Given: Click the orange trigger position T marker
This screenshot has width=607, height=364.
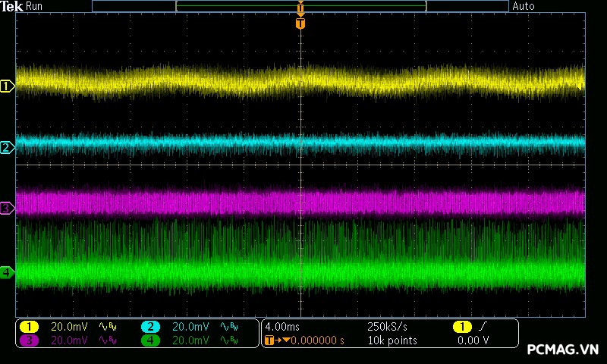Looking at the screenshot, I should (300, 24).
